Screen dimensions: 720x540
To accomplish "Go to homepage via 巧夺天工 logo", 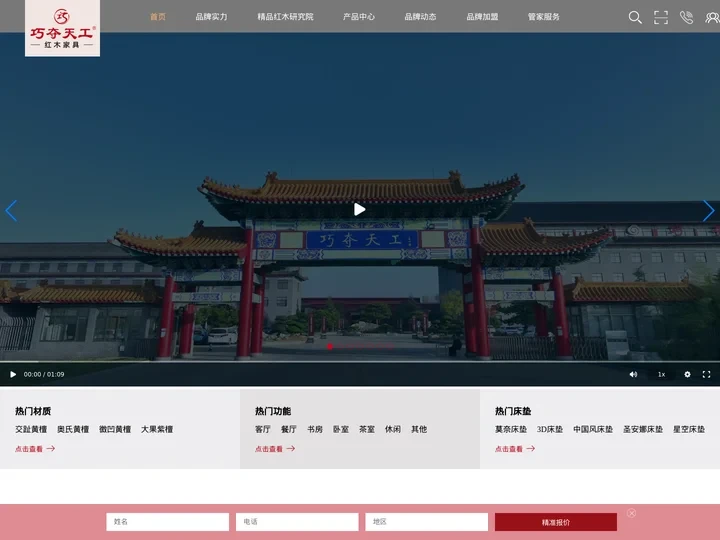I will pyautogui.click(x=62, y=28).
